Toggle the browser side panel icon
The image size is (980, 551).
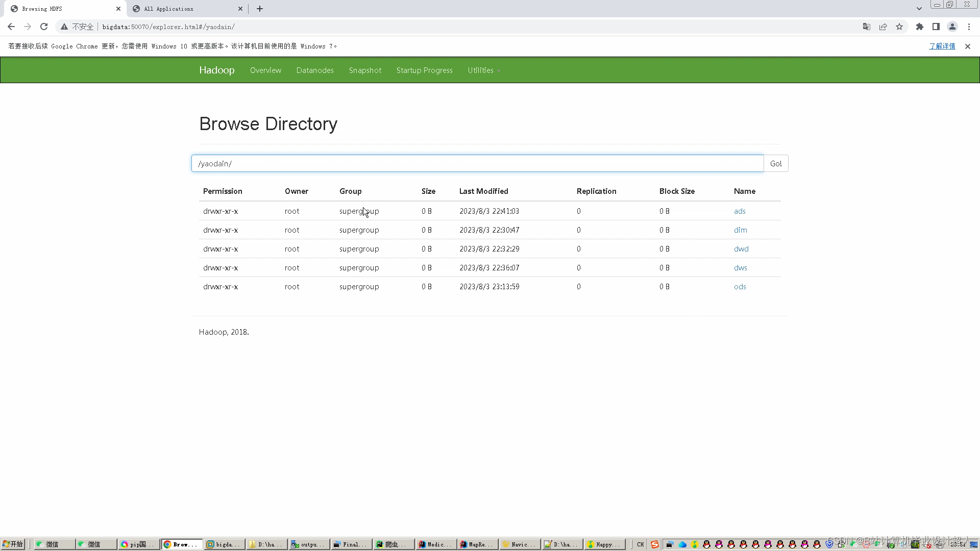936,27
